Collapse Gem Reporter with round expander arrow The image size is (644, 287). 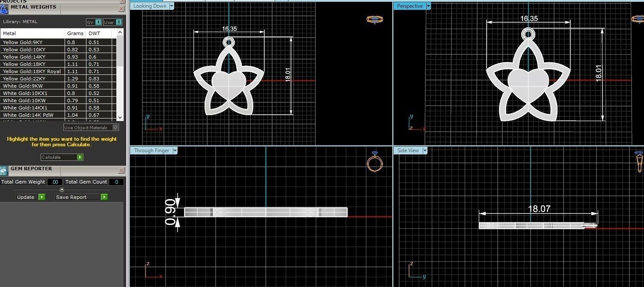pos(62,189)
